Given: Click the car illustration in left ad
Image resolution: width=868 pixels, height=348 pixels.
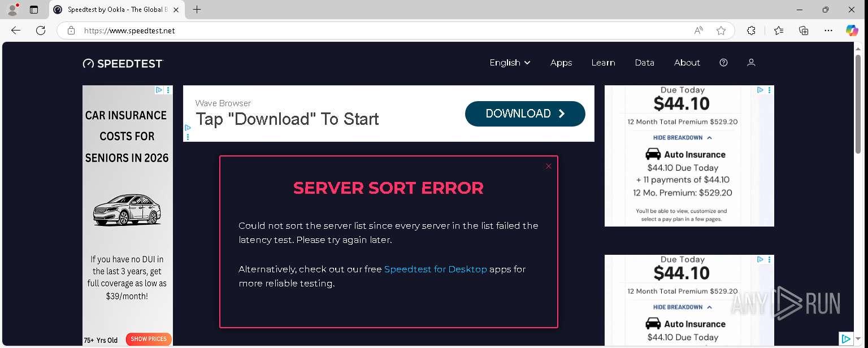Looking at the screenshot, I should (127, 210).
